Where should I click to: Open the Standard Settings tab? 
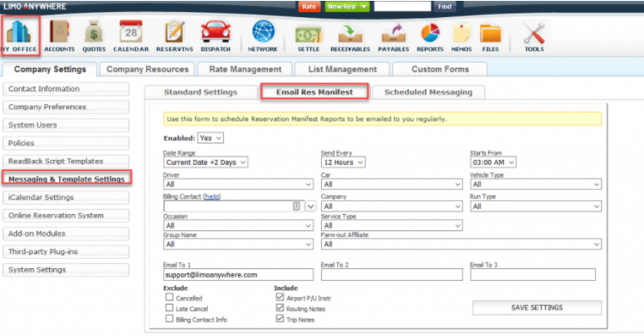pyautogui.click(x=200, y=92)
